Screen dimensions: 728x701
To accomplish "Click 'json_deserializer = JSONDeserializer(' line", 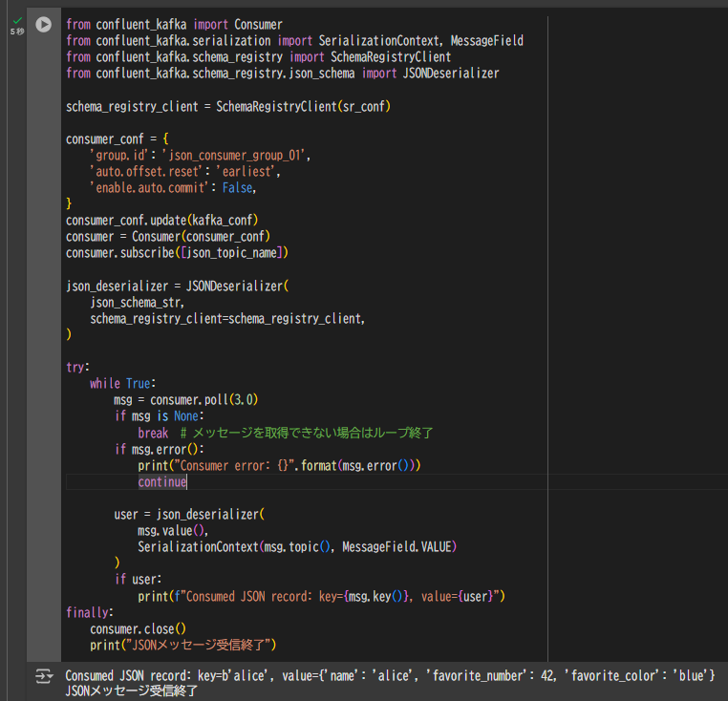I will click(177, 286).
